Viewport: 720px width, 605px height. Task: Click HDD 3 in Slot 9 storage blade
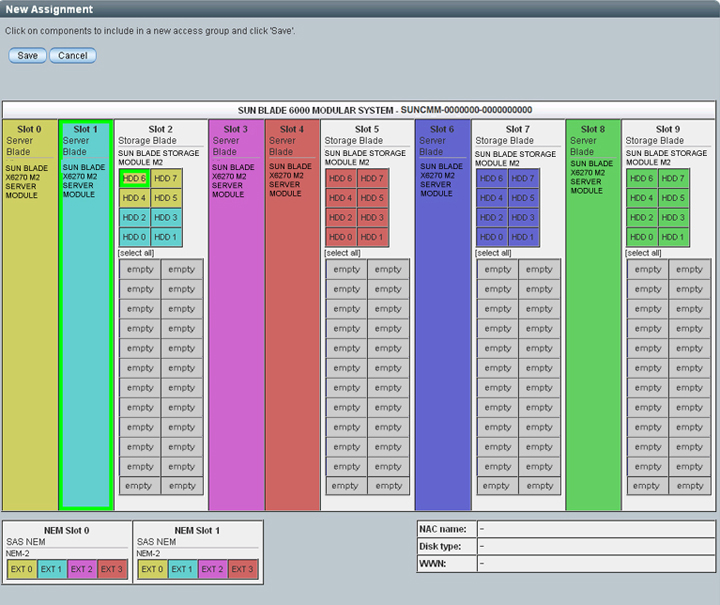coord(673,218)
